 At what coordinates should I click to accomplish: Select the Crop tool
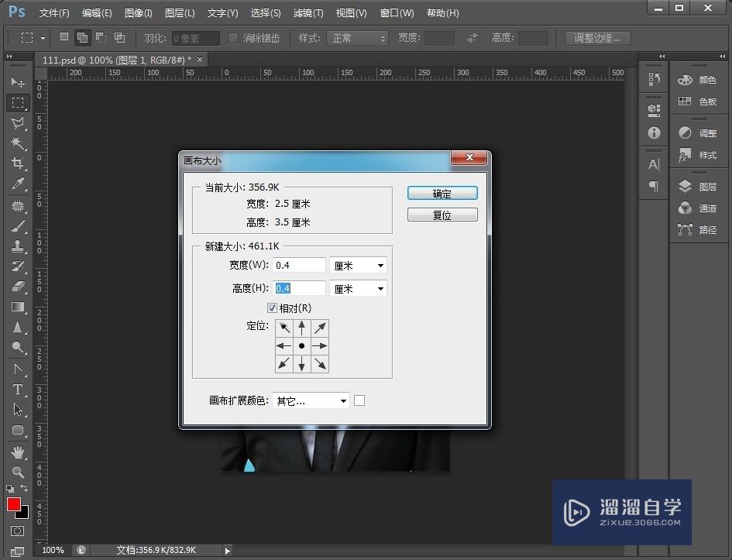click(x=18, y=163)
